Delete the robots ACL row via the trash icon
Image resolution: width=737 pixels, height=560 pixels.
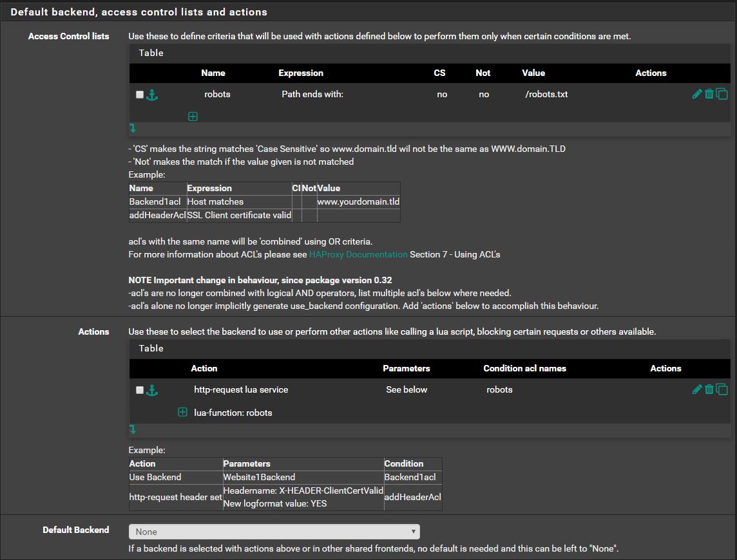pyautogui.click(x=709, y=94)
